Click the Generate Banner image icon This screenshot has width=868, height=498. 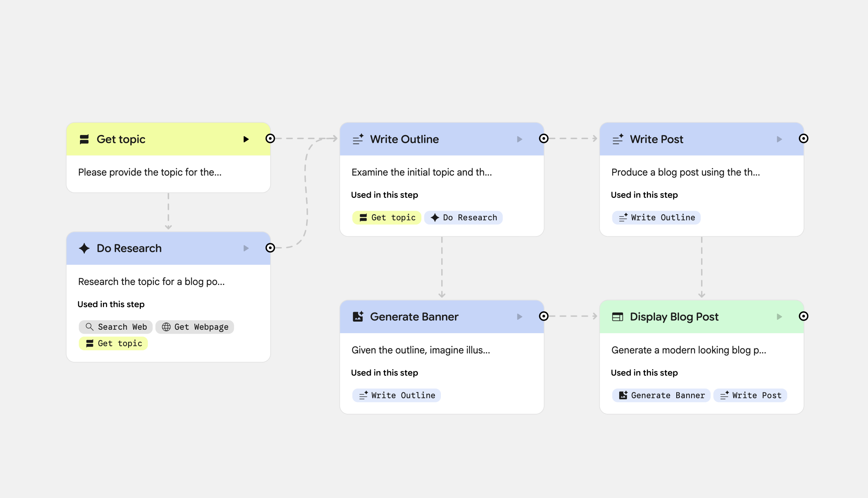(x=358, y=317)
